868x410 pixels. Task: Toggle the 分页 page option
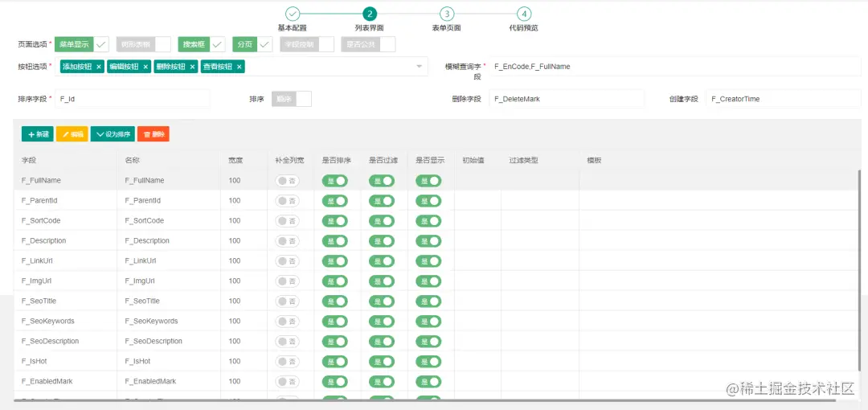tap(252, 44)
